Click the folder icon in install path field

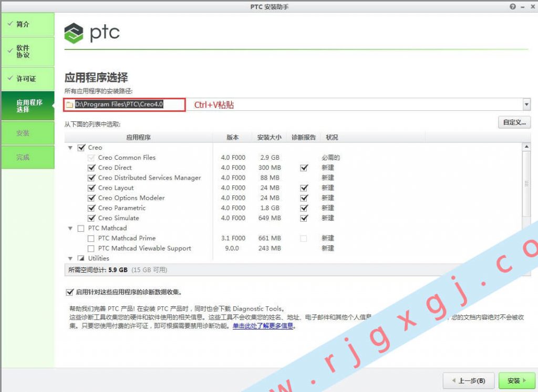[x=70, y=105]
